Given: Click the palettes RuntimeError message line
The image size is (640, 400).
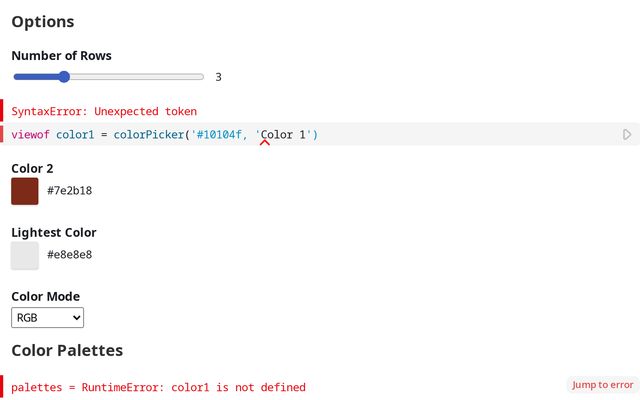Looking at the screenshot, I should click(x=158, y=387).
